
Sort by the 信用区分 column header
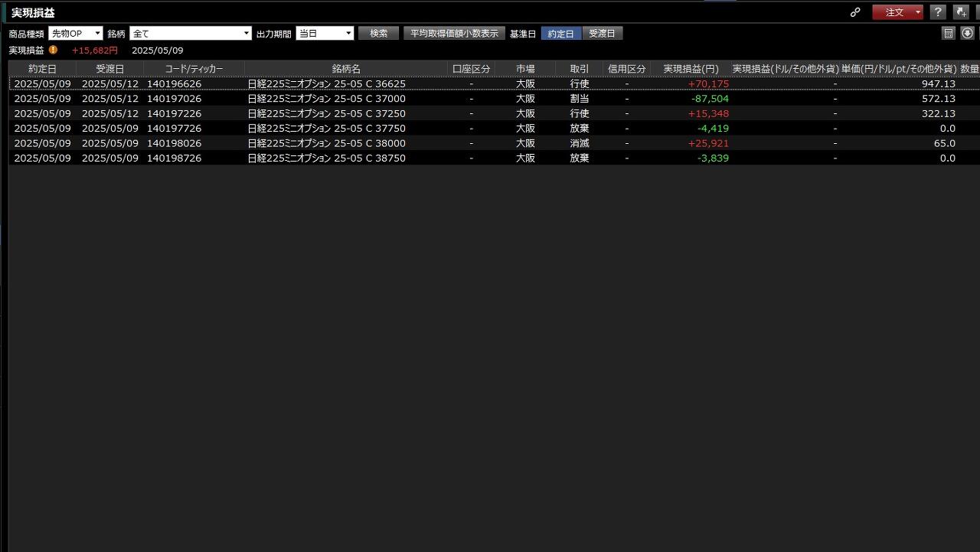pyautogui.click(x=626, y=69)
